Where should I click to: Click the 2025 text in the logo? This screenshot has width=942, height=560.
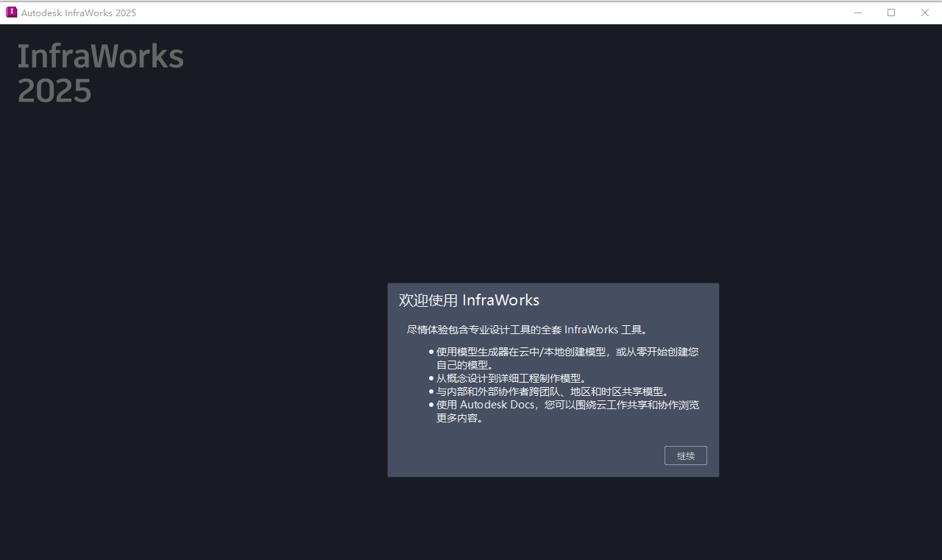[x=54, y=91]
